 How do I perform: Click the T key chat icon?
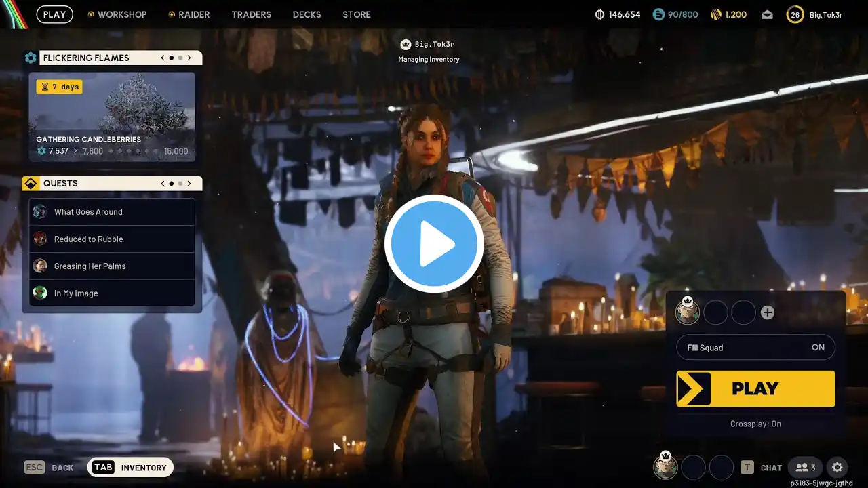coord(747,467)
